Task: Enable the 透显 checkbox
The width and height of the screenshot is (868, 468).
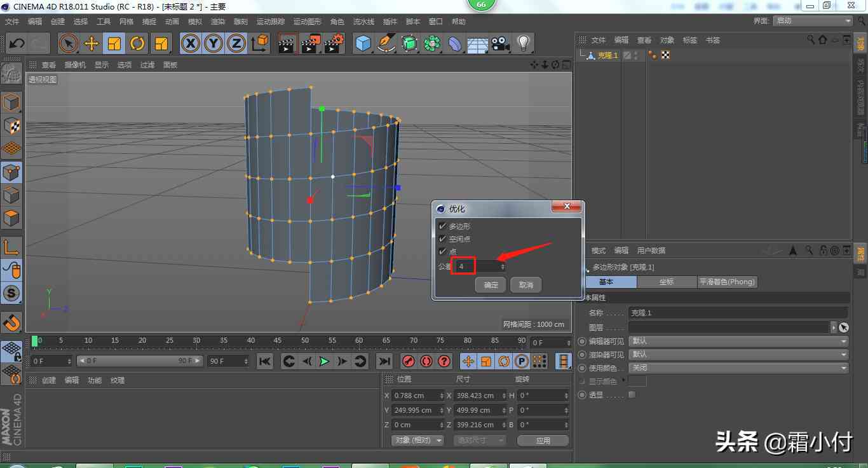Action: point(632,395)
